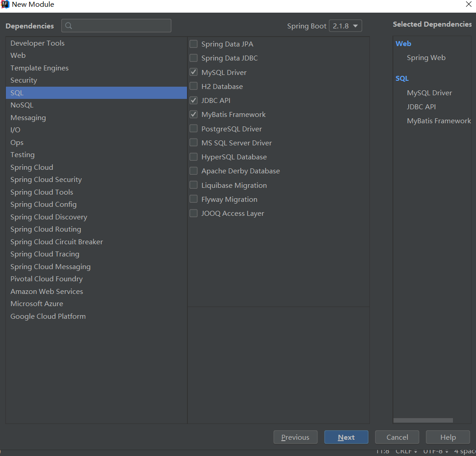Open Help for this wizard
Image resolution: width=476 pixels, height=456 pixels.
(x=448, y=437)
